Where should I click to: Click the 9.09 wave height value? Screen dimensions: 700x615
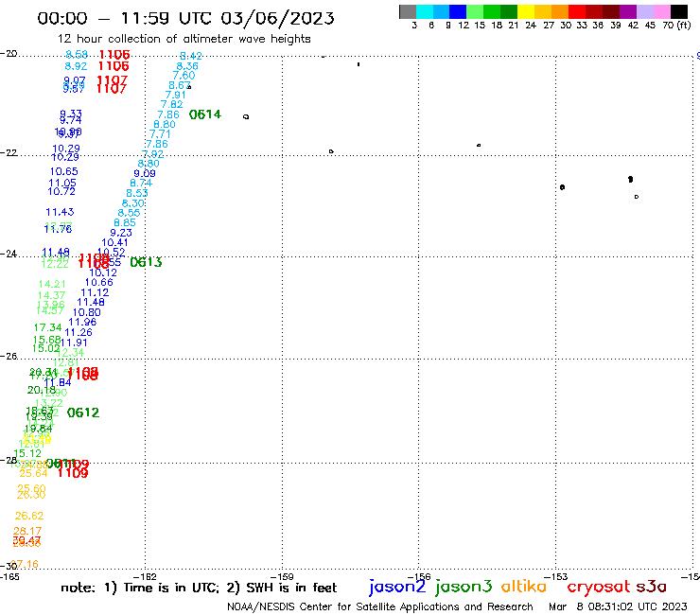point(145,174)
